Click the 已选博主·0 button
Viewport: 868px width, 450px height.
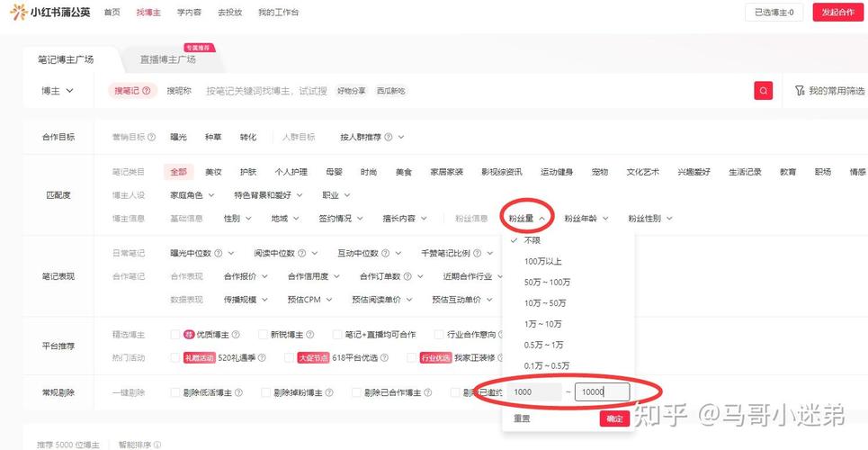(774, 13)
